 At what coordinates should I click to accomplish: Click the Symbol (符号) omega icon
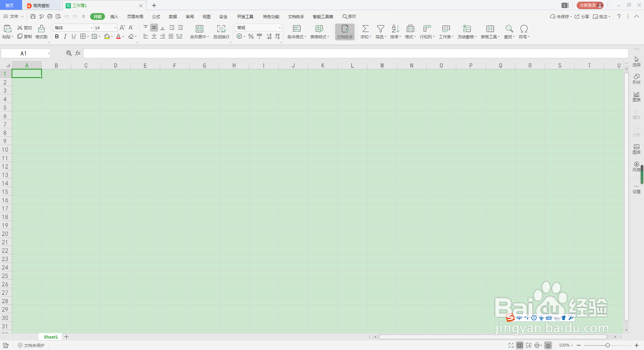(524, 29)
